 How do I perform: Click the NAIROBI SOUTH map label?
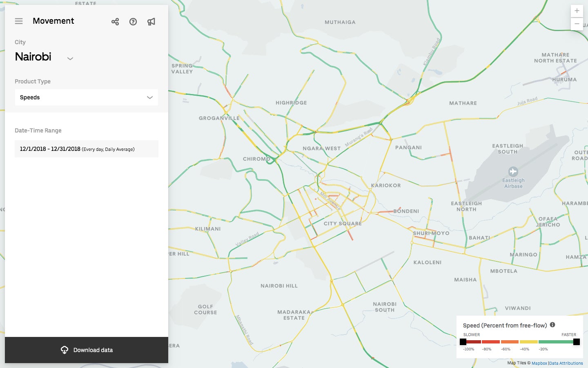coord(385,307)
